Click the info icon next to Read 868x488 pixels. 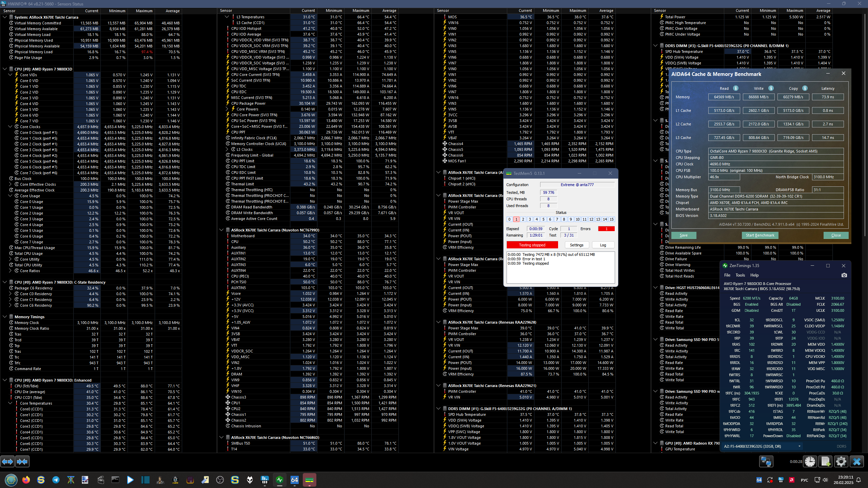(x=735, y=88)
